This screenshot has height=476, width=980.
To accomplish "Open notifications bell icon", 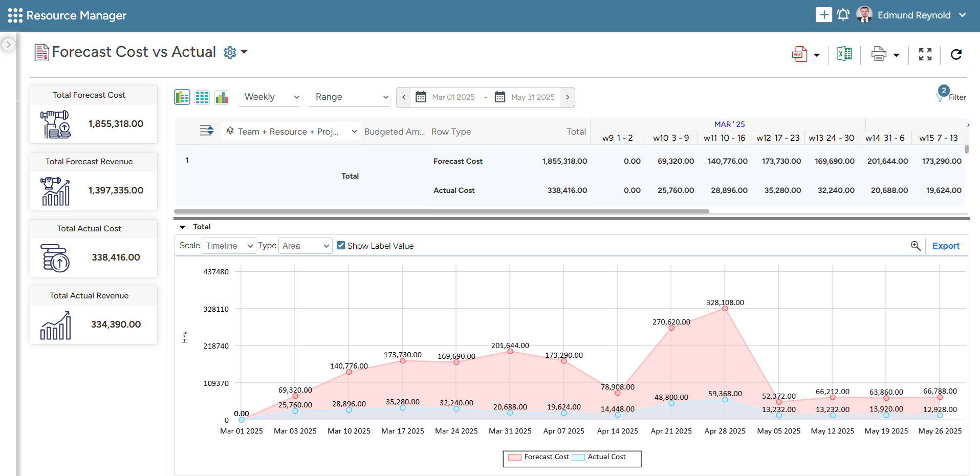I will [843, 14].
